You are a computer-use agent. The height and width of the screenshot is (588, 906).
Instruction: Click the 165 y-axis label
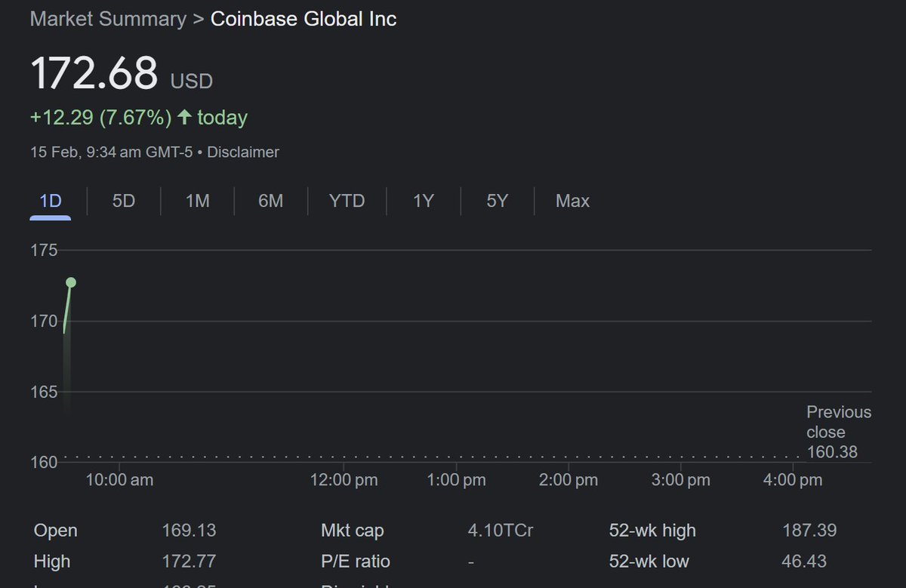45,392
